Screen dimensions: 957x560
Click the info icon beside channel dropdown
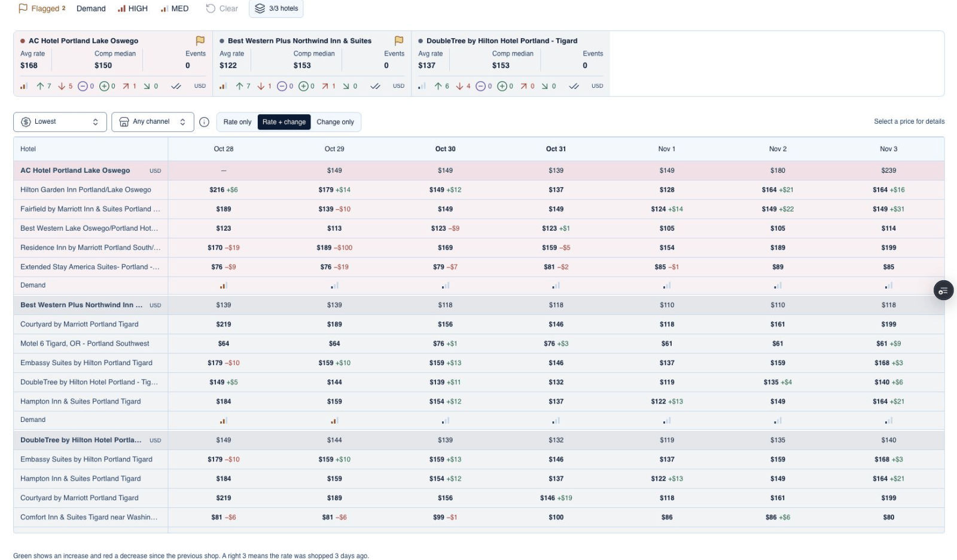pos(204,122)
